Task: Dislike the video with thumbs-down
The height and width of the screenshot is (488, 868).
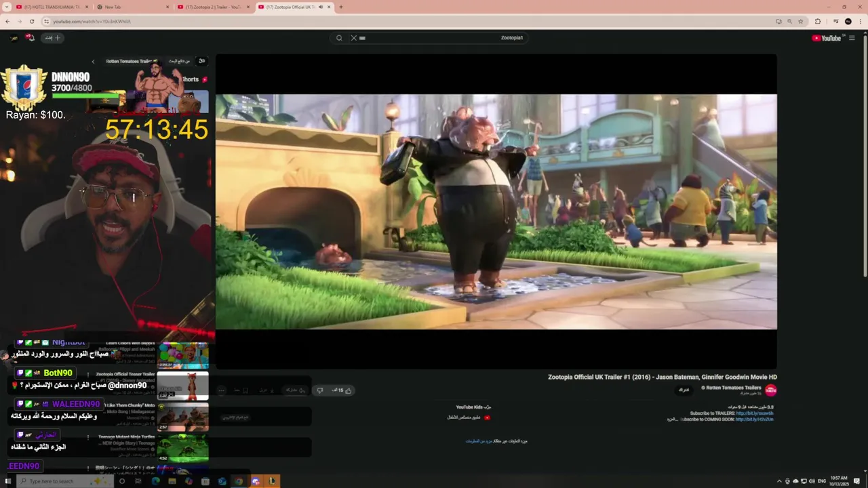Action: tap(320, 390)
